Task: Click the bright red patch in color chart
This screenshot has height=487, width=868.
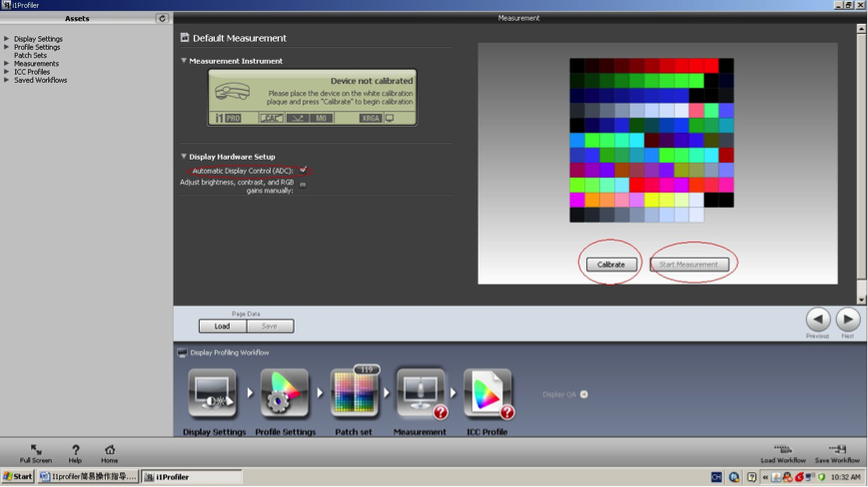Action: (710, 66)
